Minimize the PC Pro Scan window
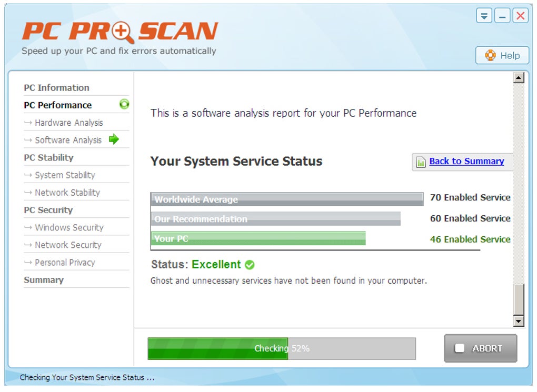Image resolution: width=537 pixels, height=392 pixels. tap(502, 16)
